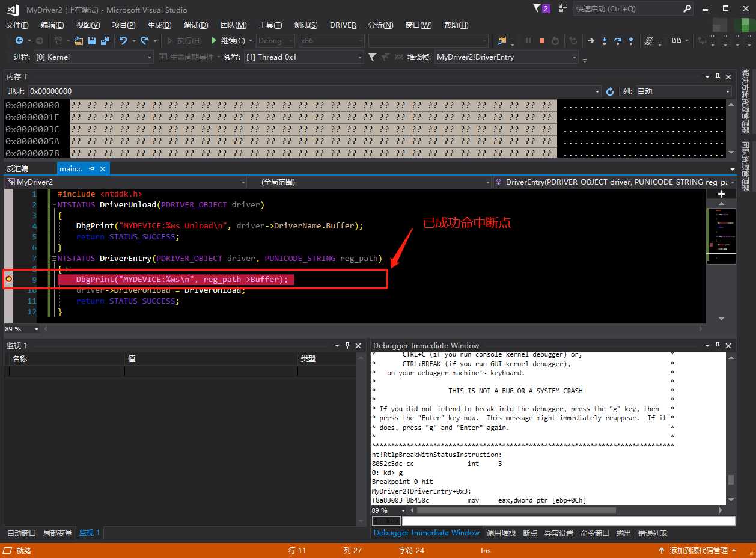The height and width of the screenshot is (558, 756).
Task: Switch to the 调用堆栈 call stack tab
Action: coord(501,533)
